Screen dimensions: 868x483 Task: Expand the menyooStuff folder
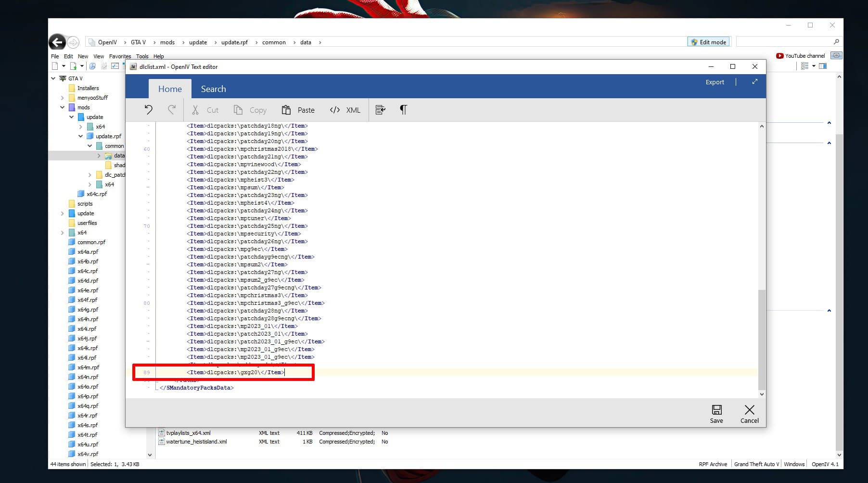[x=63, y=98]
